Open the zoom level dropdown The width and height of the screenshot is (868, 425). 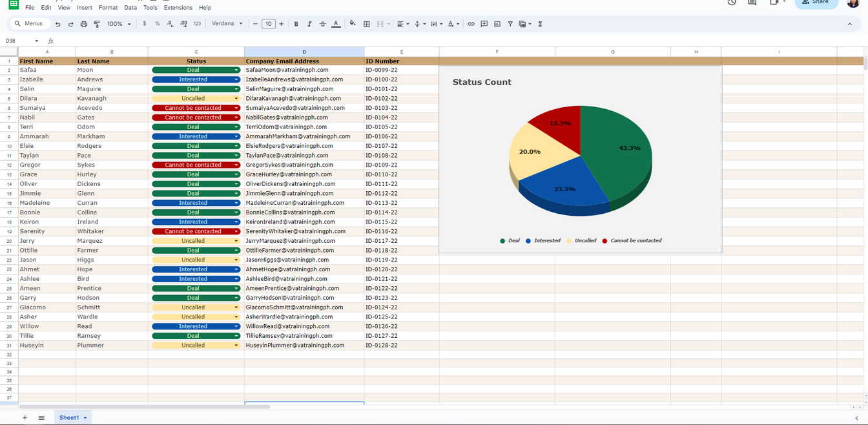[x=119, y=24]
